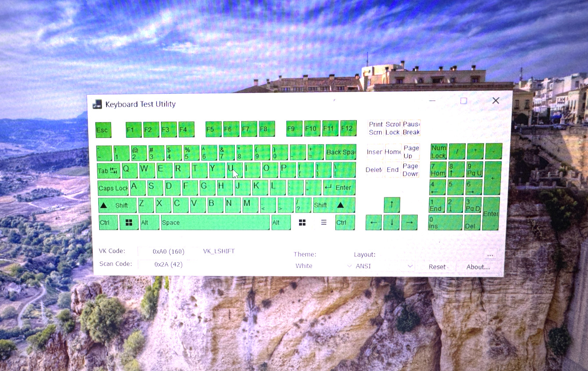Screen dimensions: 588x371
Task: Select the Home key in navigation cluster
Action: click(393, 152)
